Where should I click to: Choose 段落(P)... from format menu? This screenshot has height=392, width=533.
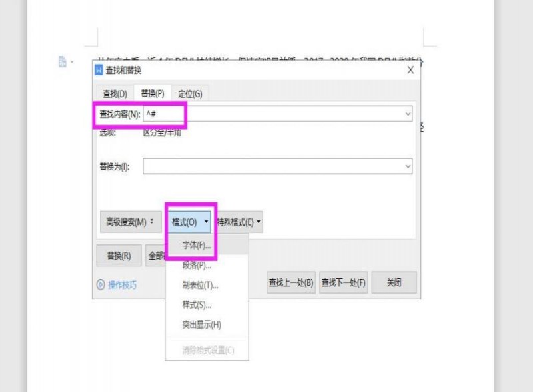(x=197, y=265)
